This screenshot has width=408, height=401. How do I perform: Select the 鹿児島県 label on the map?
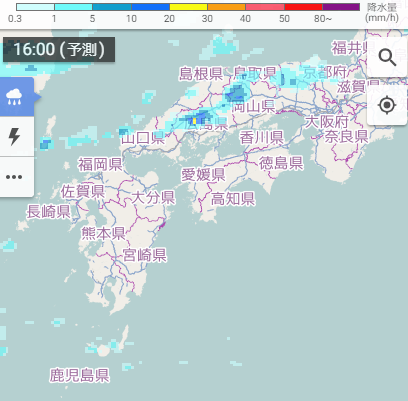(79, 375)
